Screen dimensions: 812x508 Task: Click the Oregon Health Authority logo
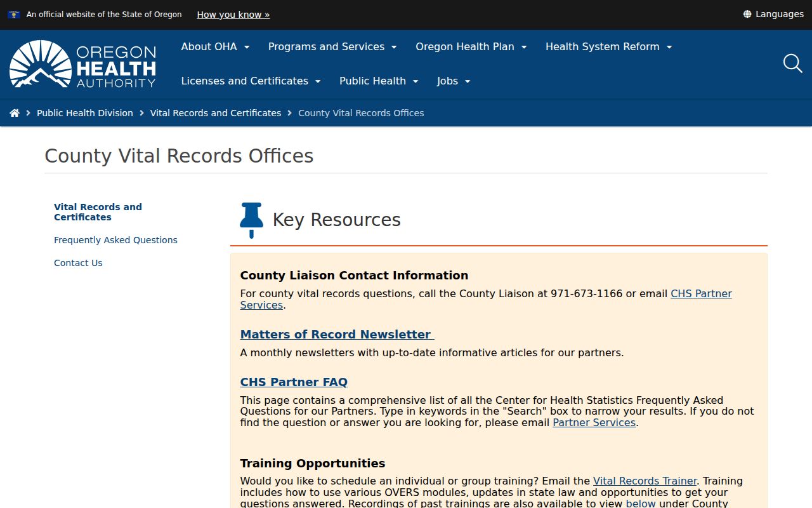(82, 64)
